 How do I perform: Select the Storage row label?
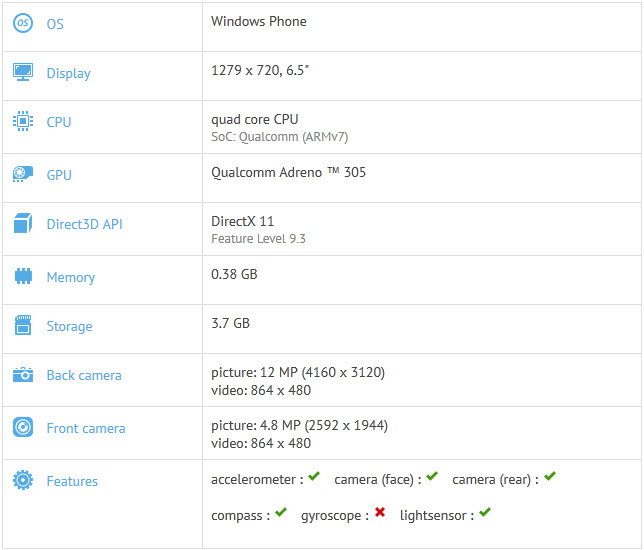pos(69,326)
